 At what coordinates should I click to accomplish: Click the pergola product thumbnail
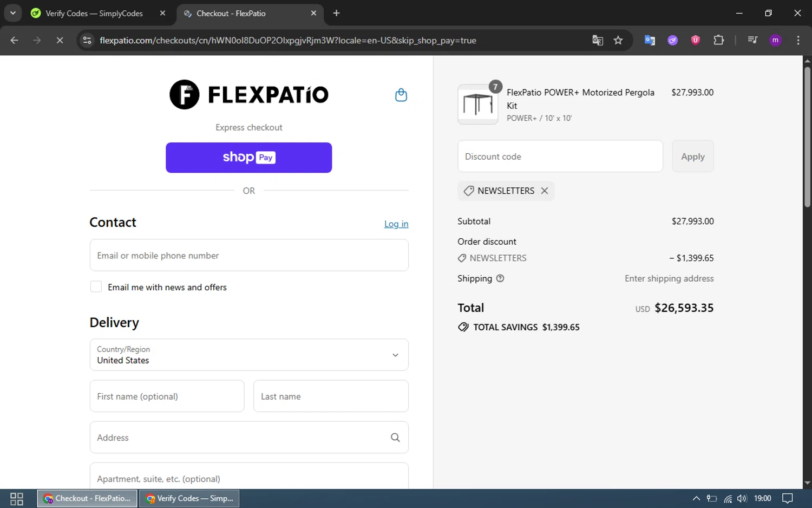point(478,105)
